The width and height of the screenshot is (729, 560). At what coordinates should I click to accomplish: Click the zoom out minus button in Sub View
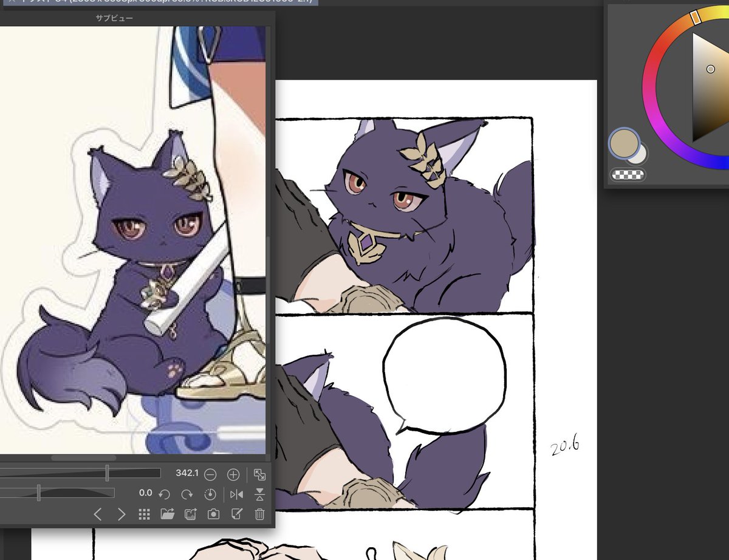[210, 474]
